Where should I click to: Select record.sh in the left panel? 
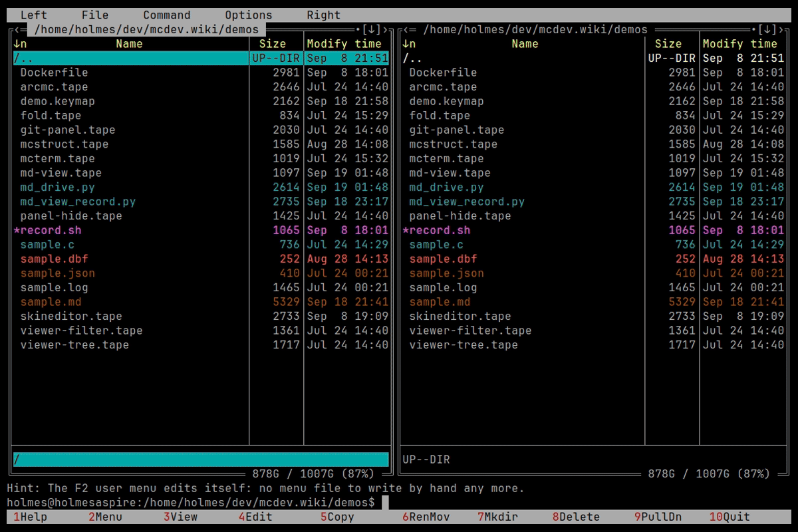(201, 230)
